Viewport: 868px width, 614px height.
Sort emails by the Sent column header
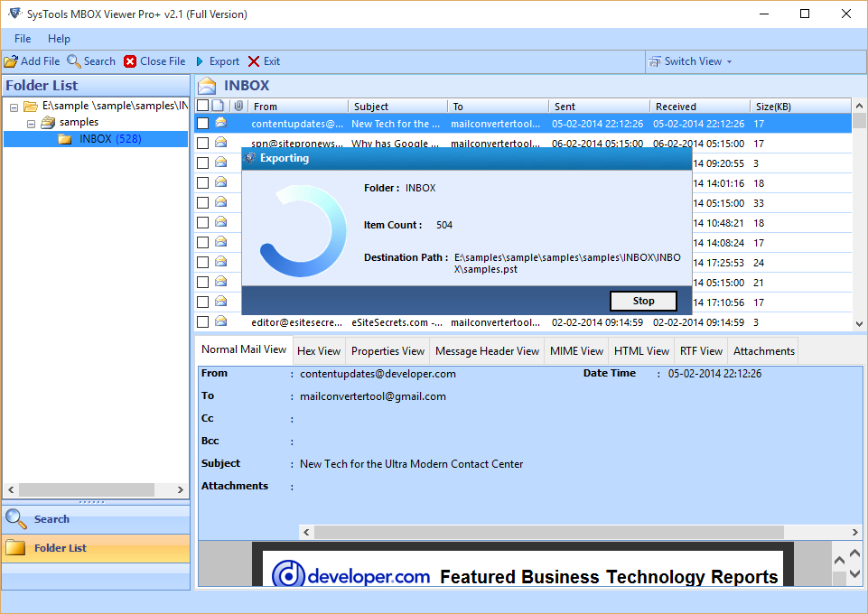click(599, 107)
